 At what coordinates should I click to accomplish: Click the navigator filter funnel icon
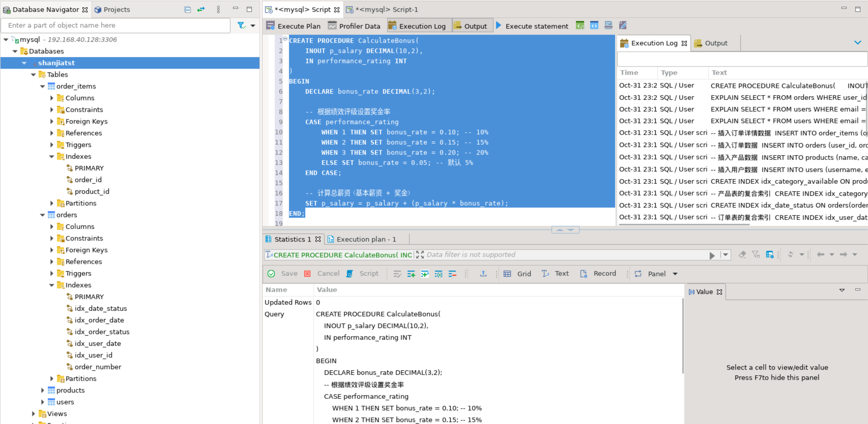[241, 25]
